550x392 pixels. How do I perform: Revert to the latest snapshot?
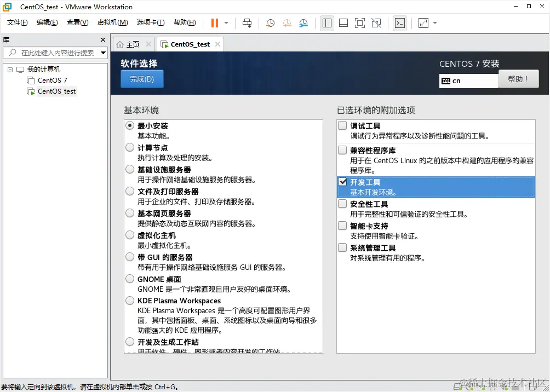click(287, 23)
